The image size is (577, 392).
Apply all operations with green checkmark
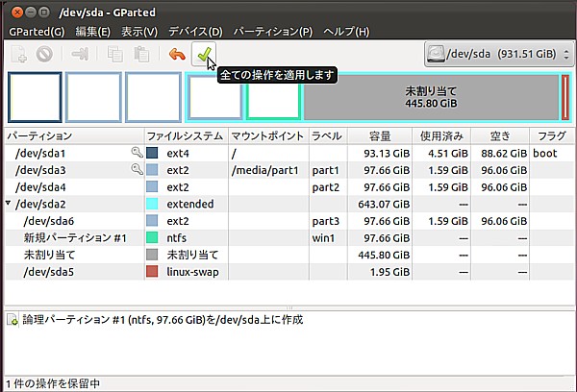[x=204, y=54]
